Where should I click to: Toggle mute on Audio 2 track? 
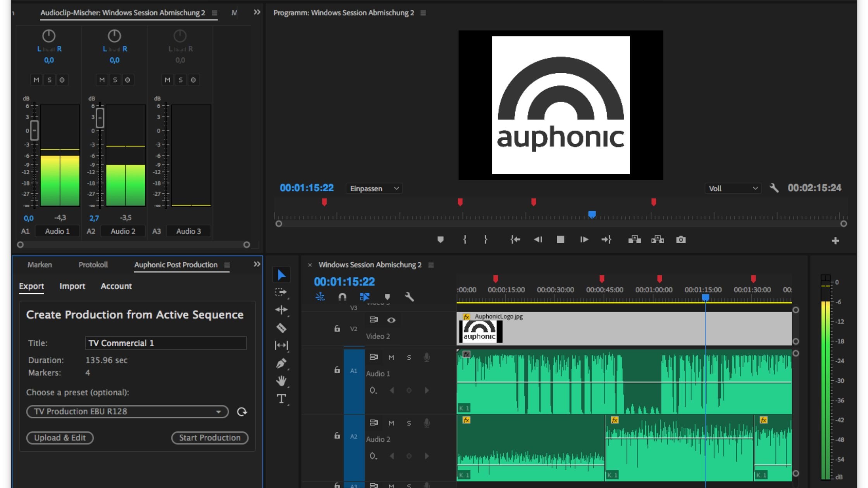pos(391,423)
